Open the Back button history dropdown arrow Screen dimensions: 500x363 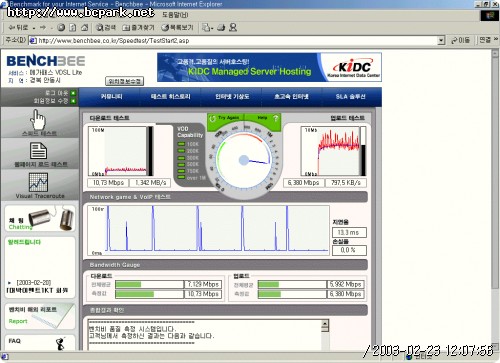34,28
